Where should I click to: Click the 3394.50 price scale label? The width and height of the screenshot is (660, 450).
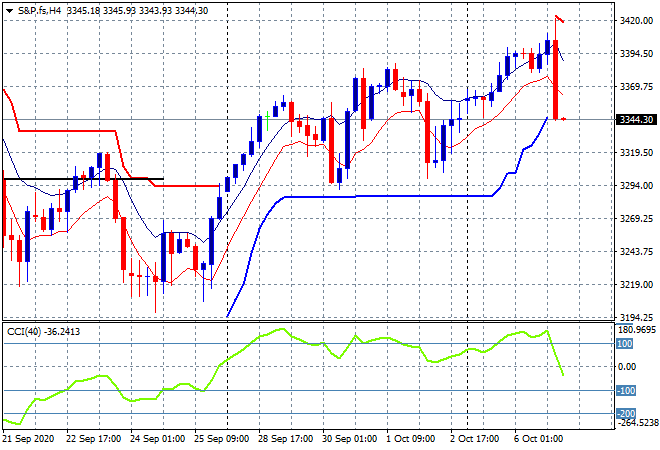[636, 53]
